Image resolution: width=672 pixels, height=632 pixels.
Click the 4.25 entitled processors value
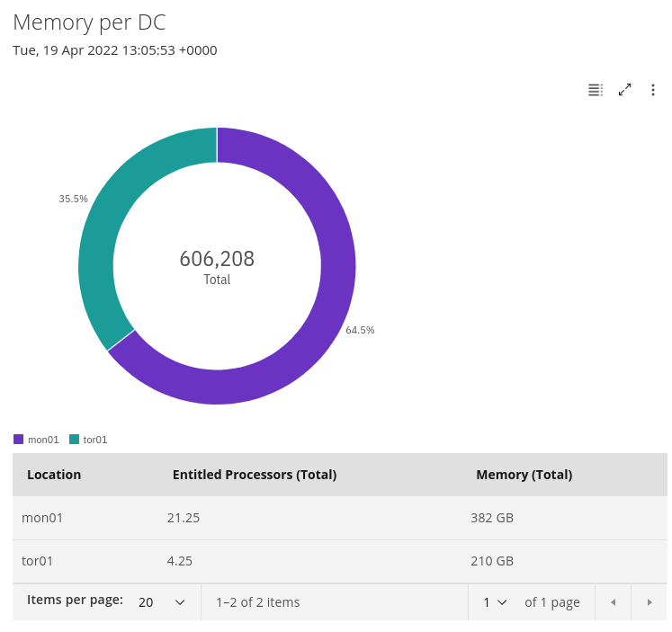(x=180, y=561)
